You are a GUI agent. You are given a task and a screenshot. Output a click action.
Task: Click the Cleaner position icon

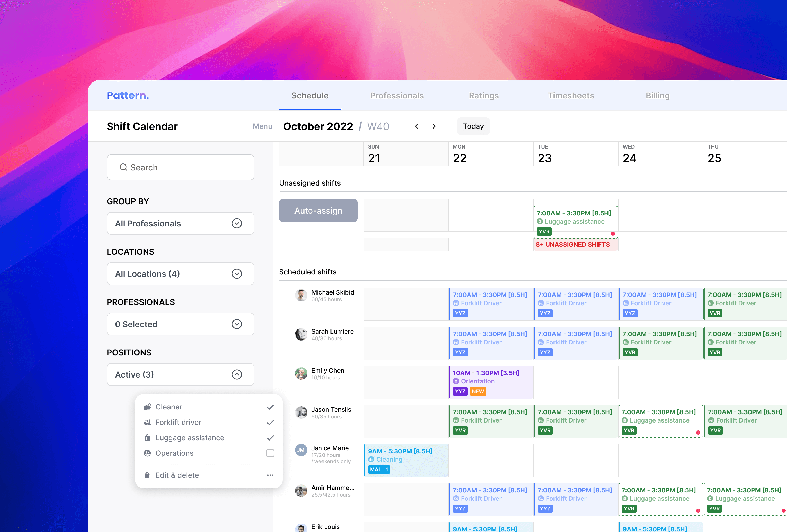coord(147,407)
